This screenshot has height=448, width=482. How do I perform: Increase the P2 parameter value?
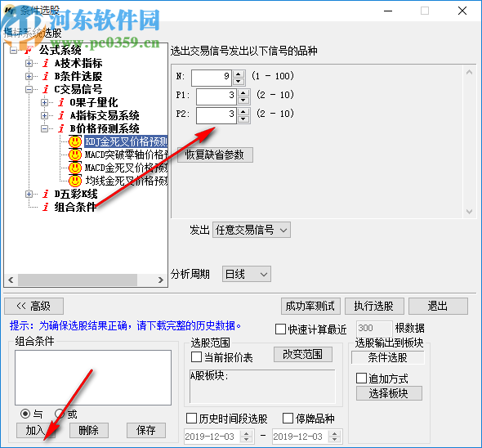(243, 112)
